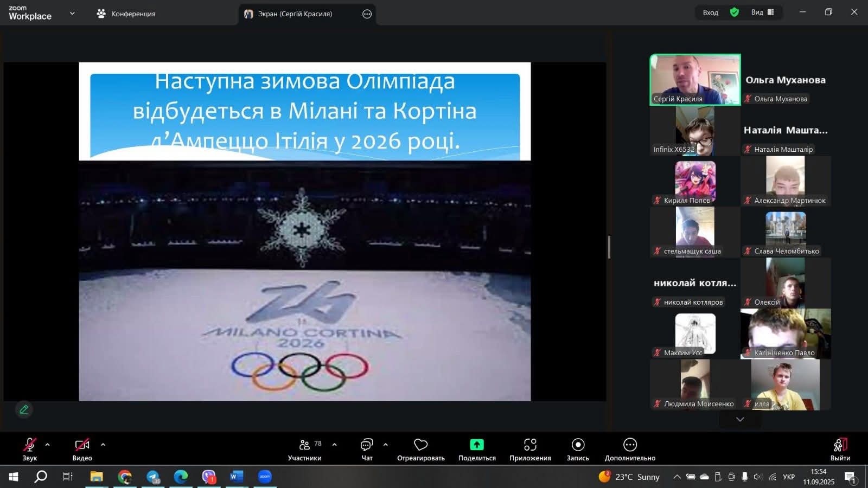Expand audio options arrow next to Звук
868x488 pixels.
tap(47, 445)
